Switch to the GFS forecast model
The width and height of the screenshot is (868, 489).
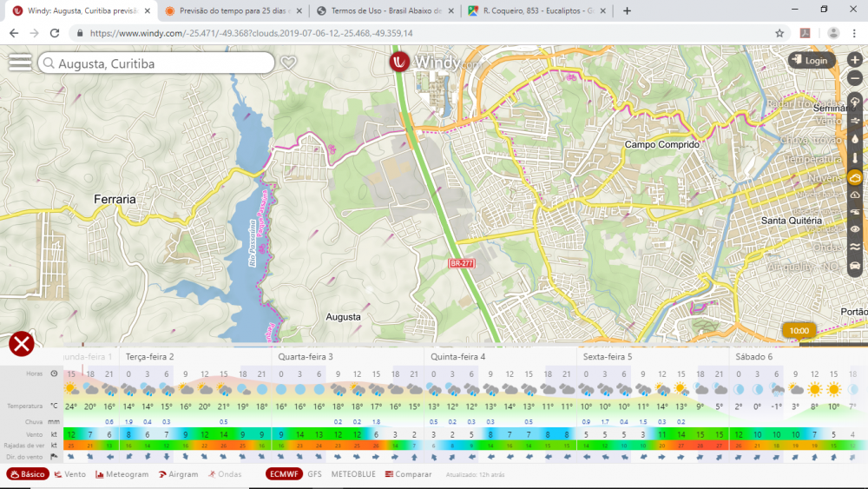click(314, 474)
